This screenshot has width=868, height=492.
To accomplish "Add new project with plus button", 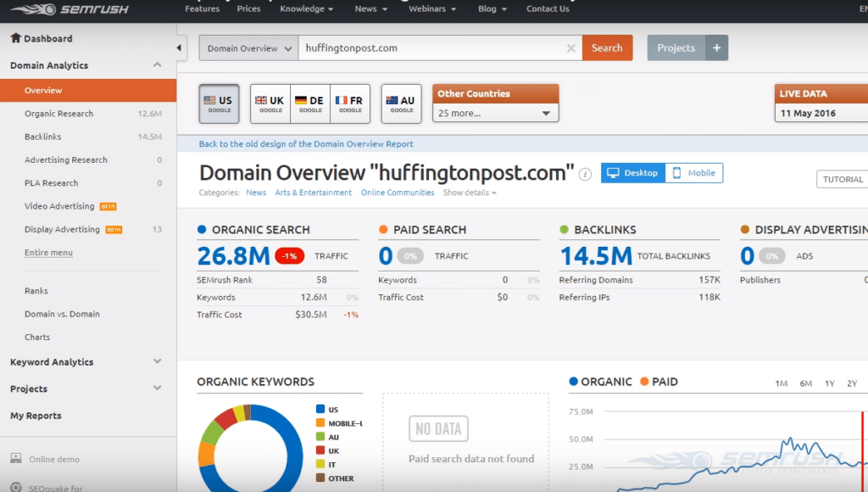I will 716,48.
